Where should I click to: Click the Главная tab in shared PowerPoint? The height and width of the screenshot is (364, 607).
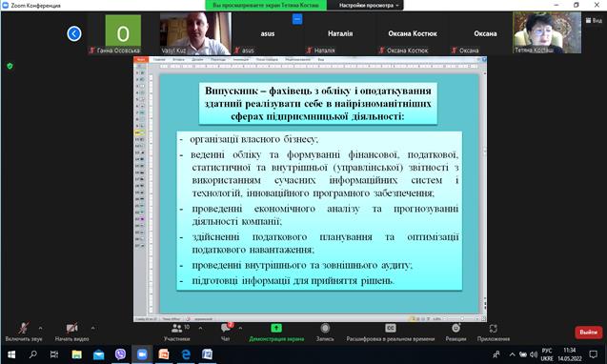pos(159,60)
